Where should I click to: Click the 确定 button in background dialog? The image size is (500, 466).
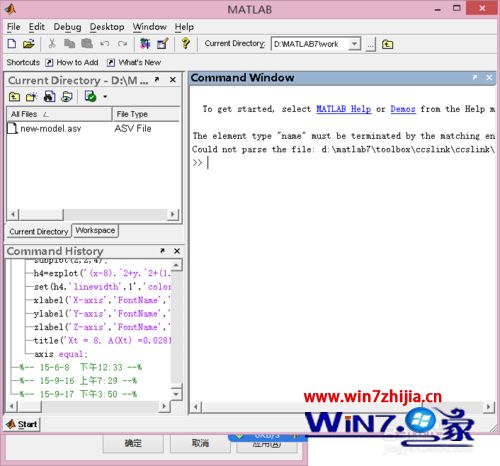point(133,443)
